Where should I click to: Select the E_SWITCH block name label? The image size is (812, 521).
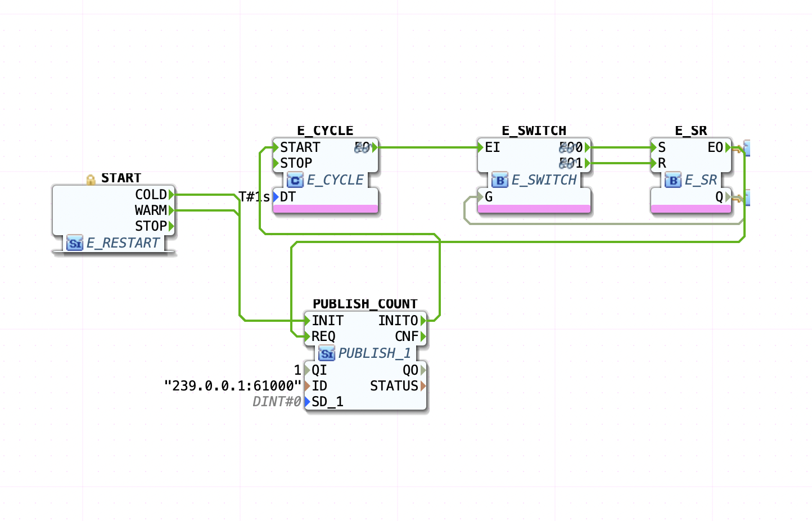(534, 131)
